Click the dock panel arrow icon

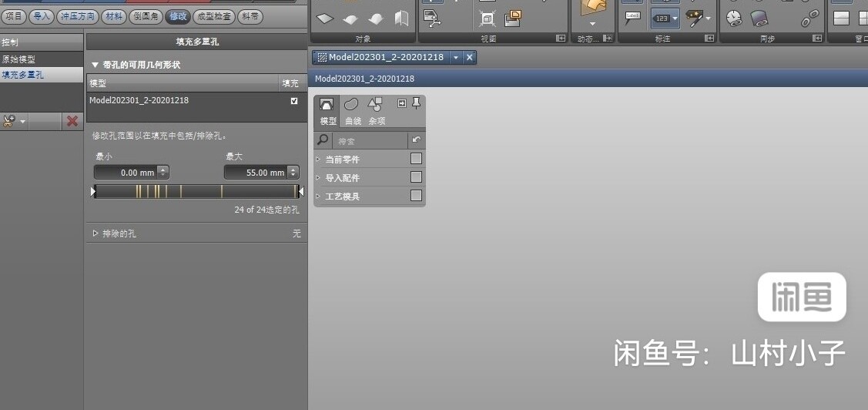click(403, 103)
